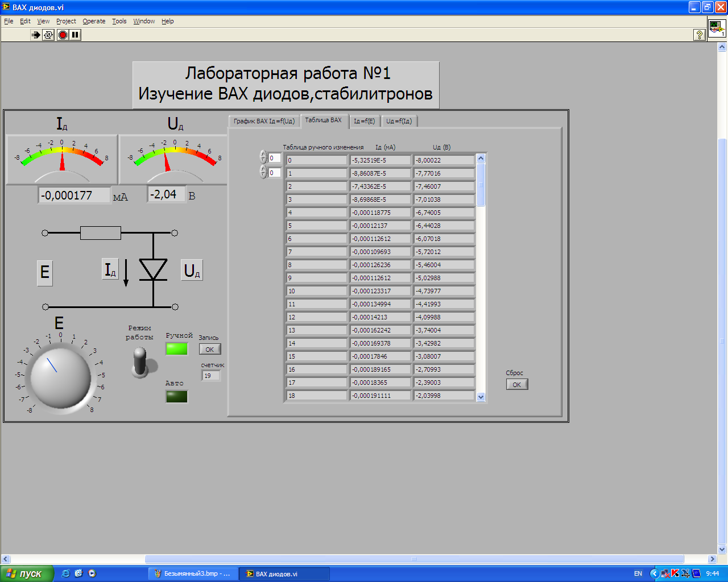The width and height of the screenshot is (728, 582).
Task: Open context help question mark icon
Action: [700, 35]
